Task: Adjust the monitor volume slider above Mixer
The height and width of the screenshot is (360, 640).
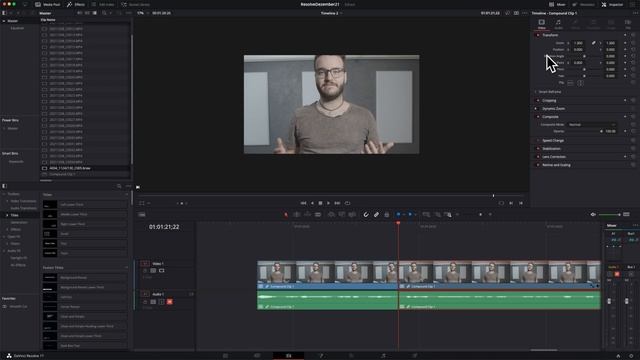Action: coord(609,215)
